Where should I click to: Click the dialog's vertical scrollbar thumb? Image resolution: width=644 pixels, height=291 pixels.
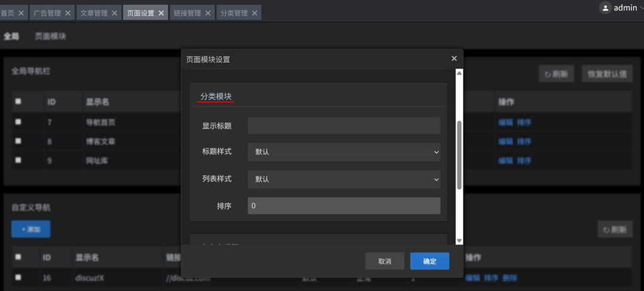coord(459,155)
